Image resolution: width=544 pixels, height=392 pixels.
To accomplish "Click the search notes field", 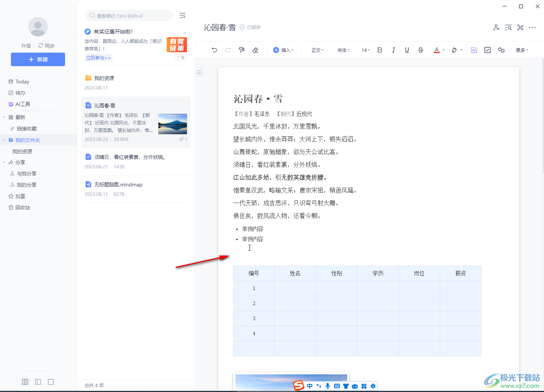I will pyautogui.click(x=129, y=16).
